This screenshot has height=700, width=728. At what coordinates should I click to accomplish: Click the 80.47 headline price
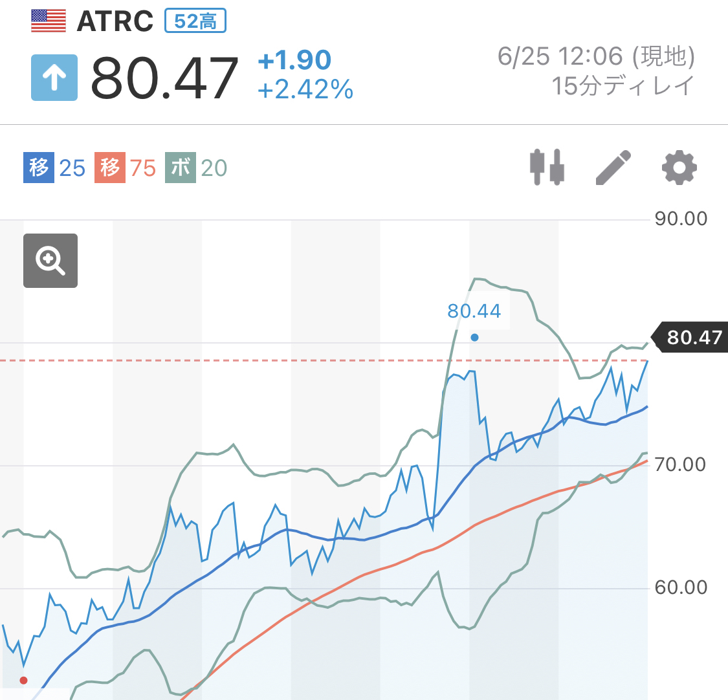pos(165,78)
